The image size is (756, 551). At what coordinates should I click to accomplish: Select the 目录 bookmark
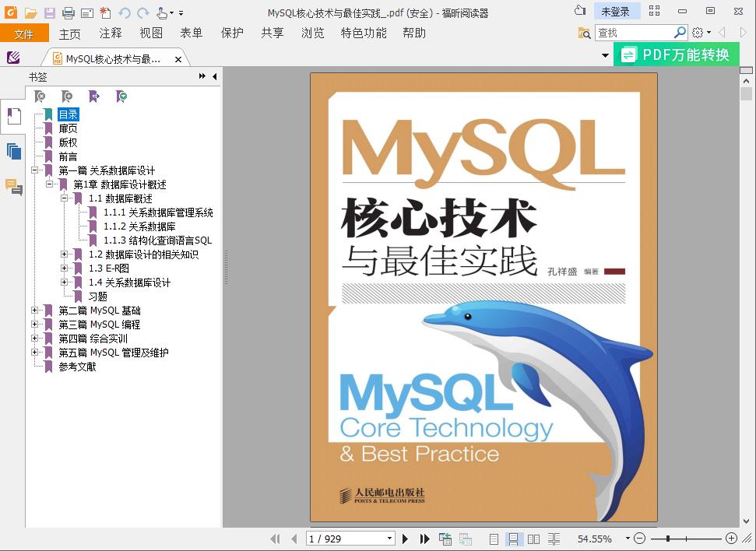click(x=69, y=114)
